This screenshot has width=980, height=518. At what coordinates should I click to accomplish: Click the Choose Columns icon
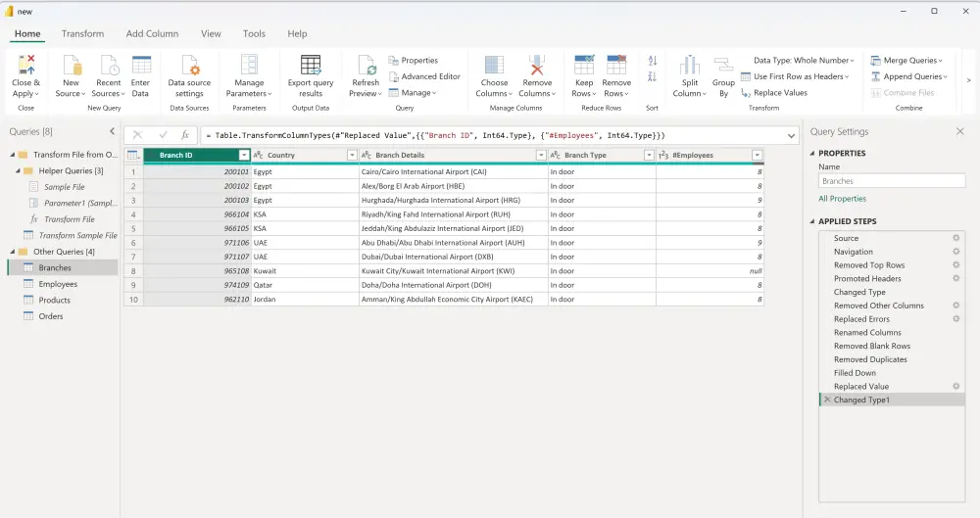coord(494,65)
